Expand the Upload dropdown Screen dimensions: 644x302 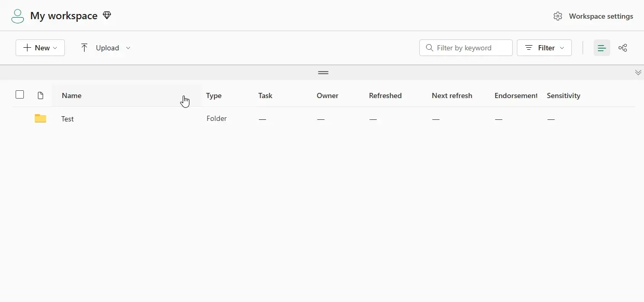(128, 48)
